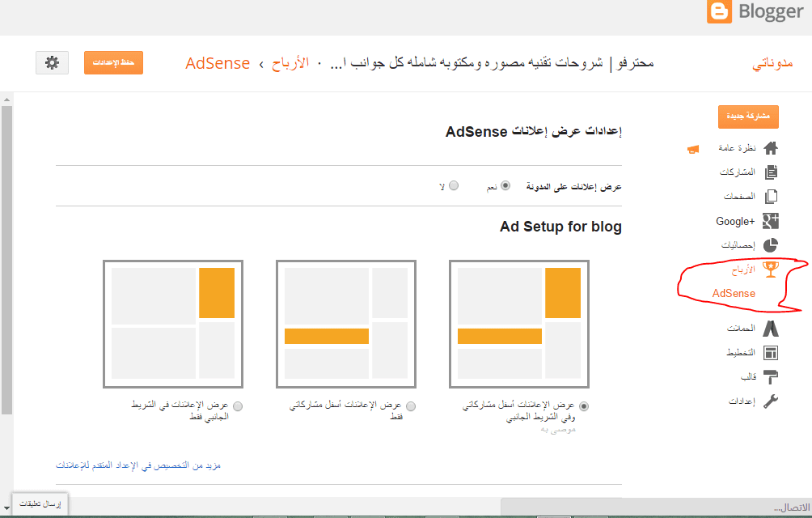The height and width of the screenshot is (518, 812).
Task: Click the left vertical scrollbar thumb
Action: pyautogui.click(x=6, y=260)
